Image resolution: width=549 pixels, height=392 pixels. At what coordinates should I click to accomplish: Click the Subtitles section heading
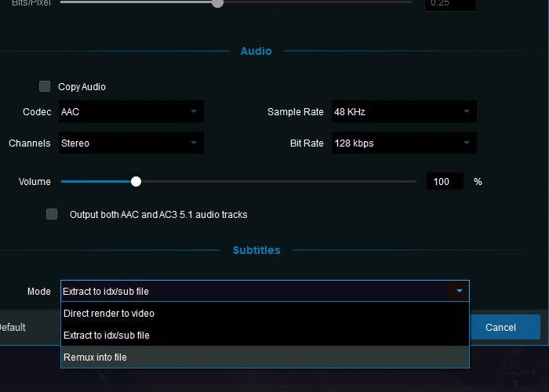(x=256, y=250)
